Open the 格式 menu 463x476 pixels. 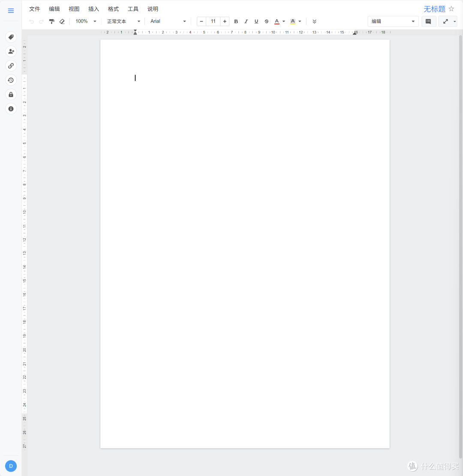pos(113,9)
